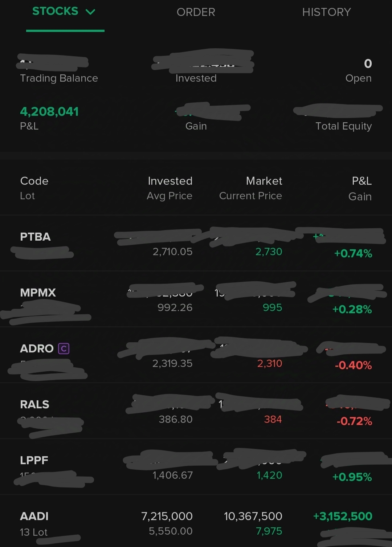Tap PTBA's +0.74% gain figure
Viewport: 392px width, 547px height.
pyautogui.click(x=353, y=254)
